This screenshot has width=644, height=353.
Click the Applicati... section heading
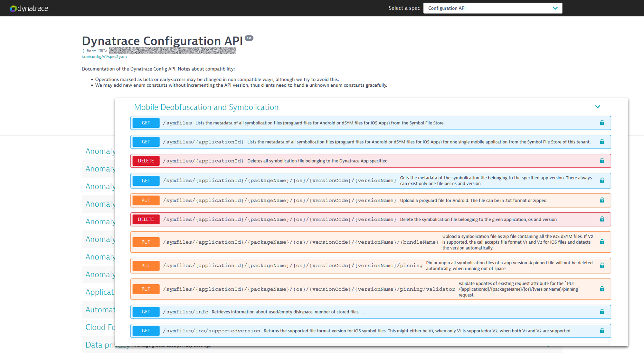click(100, 292)
